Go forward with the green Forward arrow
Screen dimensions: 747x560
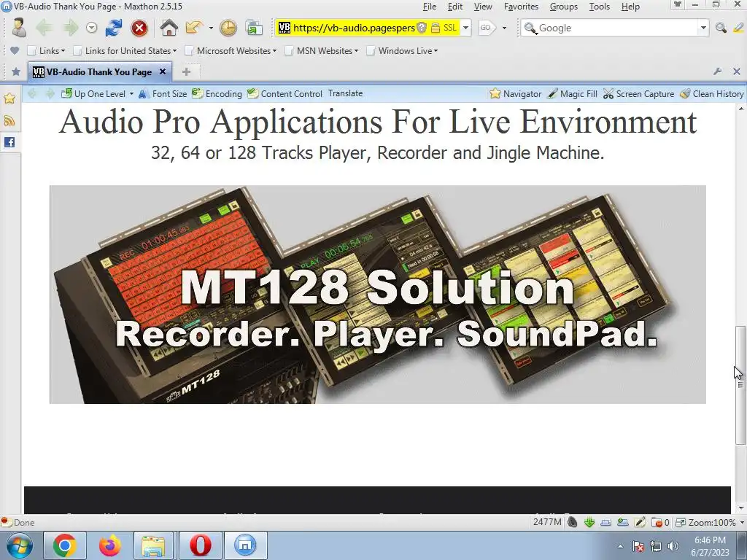point(71,28)
